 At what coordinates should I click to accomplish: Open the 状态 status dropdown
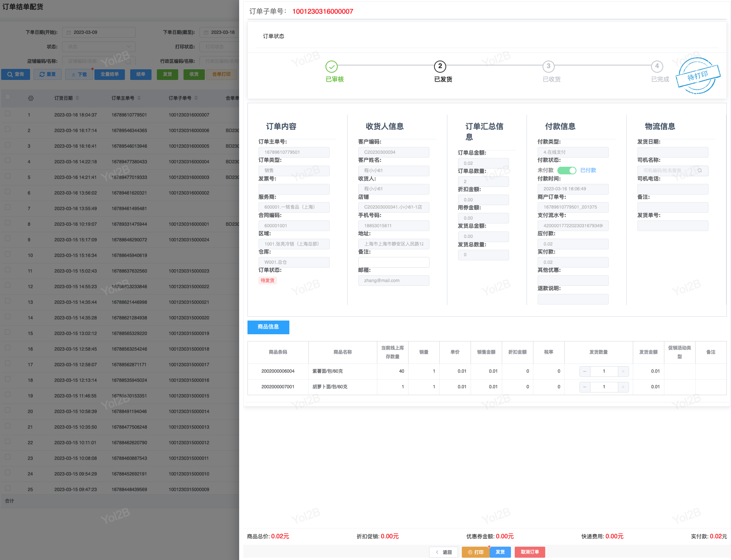(x=99, y=47)
